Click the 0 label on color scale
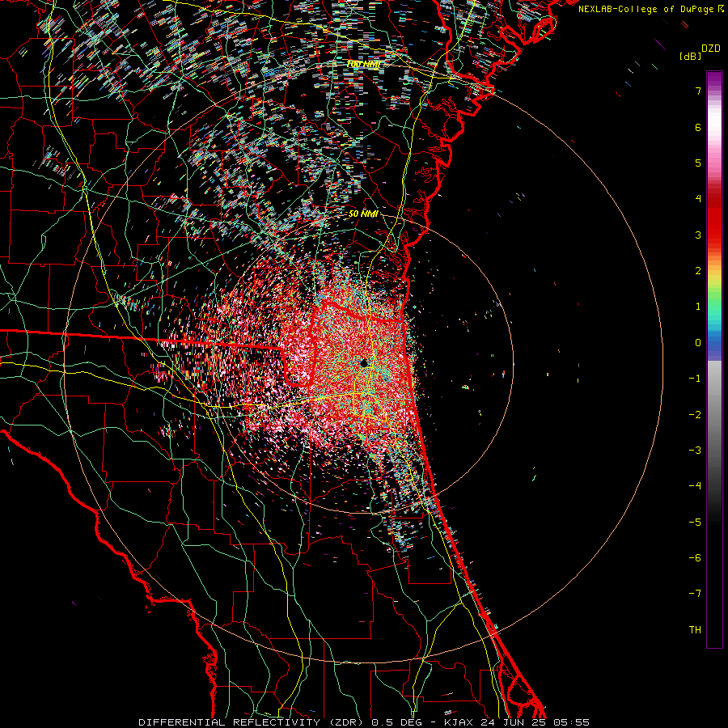The width and height of the screenshot is (728, 728). point(698,343)
